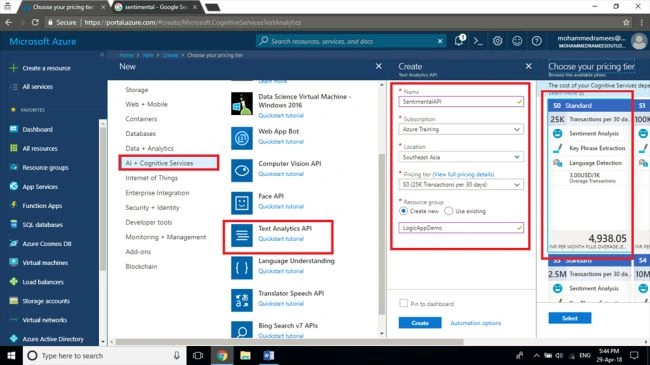650x365 pixels.
Task: Click the Select pricing tier button
Action: (570, 318)
